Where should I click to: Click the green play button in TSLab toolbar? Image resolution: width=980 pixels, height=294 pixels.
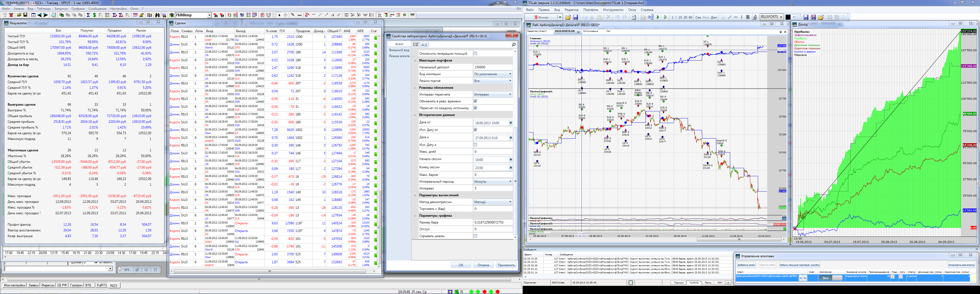pos(658,17)
